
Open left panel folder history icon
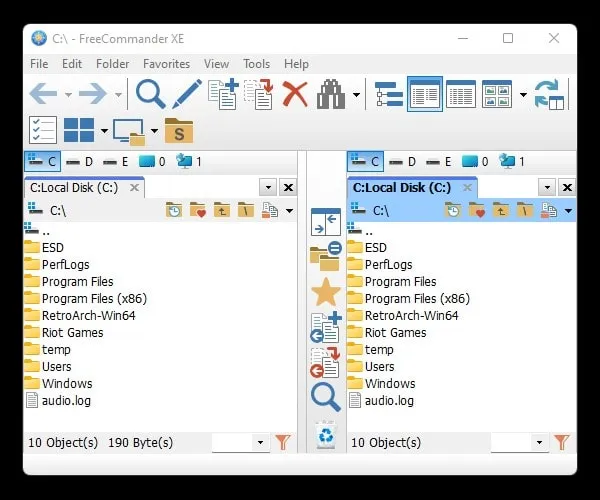174,210
